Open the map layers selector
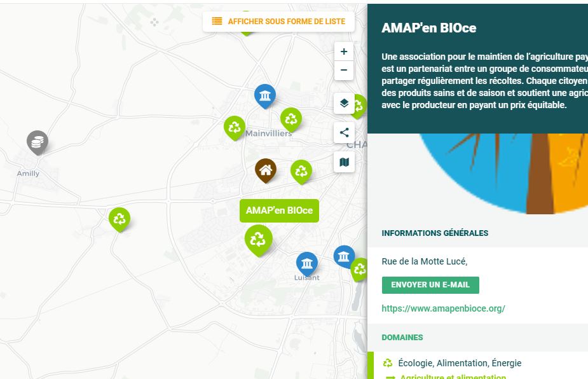This screenshot has height=379, width=588. pyautogui.click(x=344, y=103)
